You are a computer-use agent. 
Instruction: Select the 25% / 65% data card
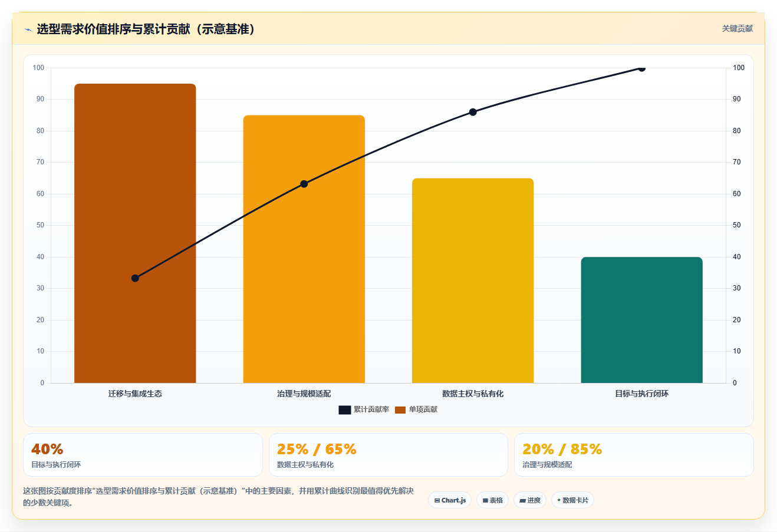(x=388, y=455)
